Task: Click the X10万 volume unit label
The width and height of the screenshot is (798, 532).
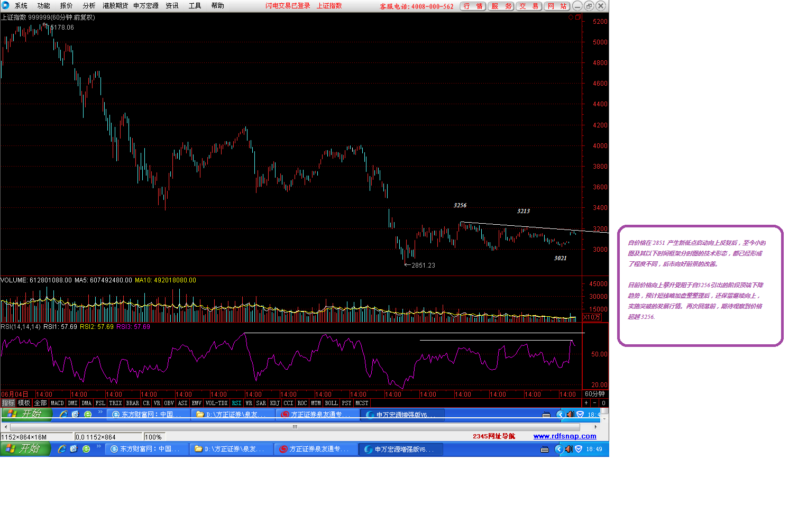Action: coord(592,317)
